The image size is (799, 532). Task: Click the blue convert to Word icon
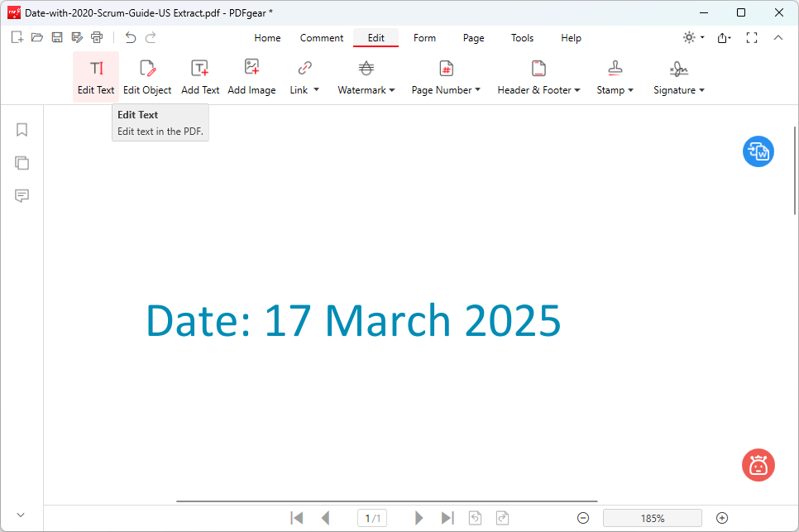[x=758, y=151]
